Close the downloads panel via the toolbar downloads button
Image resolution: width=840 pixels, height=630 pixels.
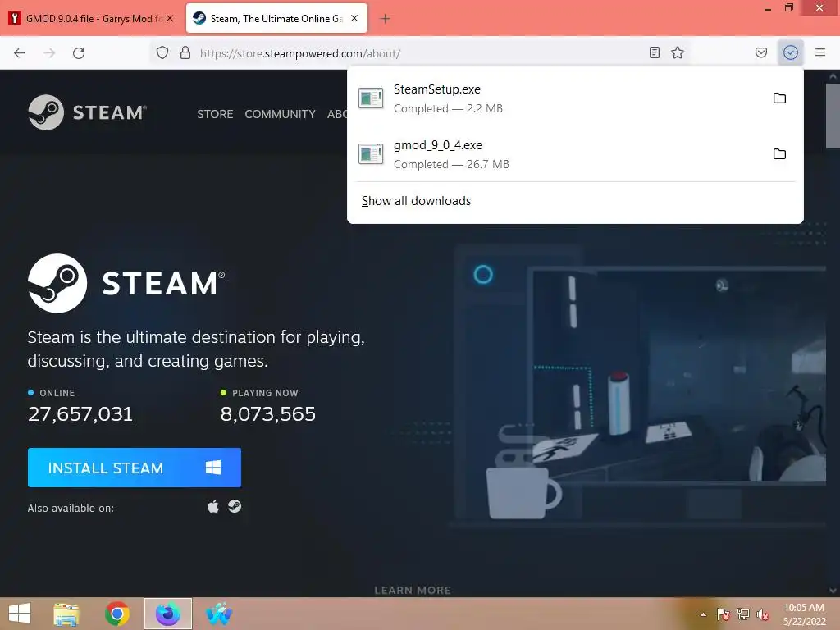791,52
